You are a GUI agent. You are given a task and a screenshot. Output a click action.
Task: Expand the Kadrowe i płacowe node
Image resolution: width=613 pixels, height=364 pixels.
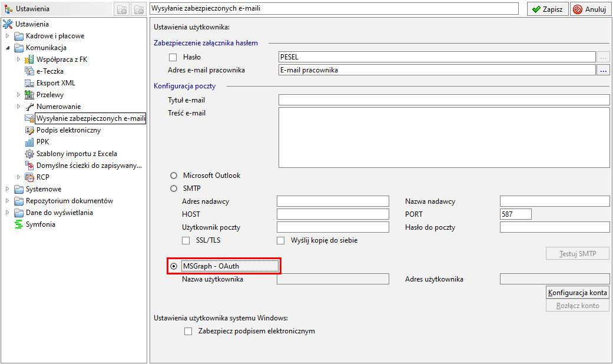(7, 36)
